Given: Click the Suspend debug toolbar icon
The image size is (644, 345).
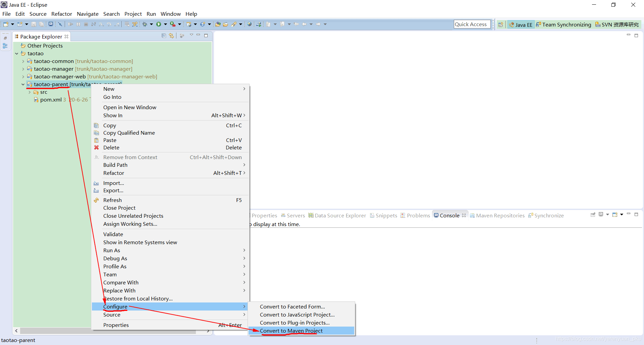Looking at the screenshot, I should 78,24.
